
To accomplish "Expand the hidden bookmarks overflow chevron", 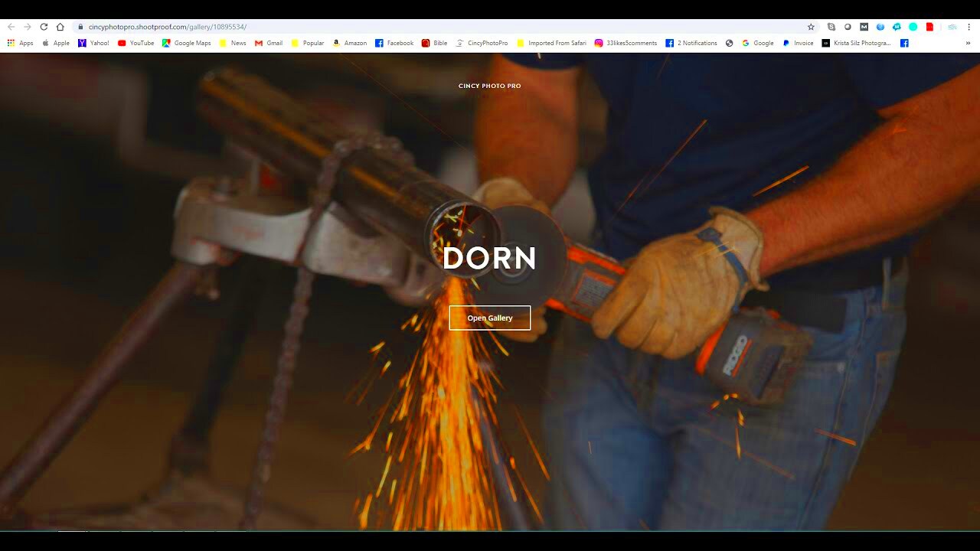I will (968, 44).
